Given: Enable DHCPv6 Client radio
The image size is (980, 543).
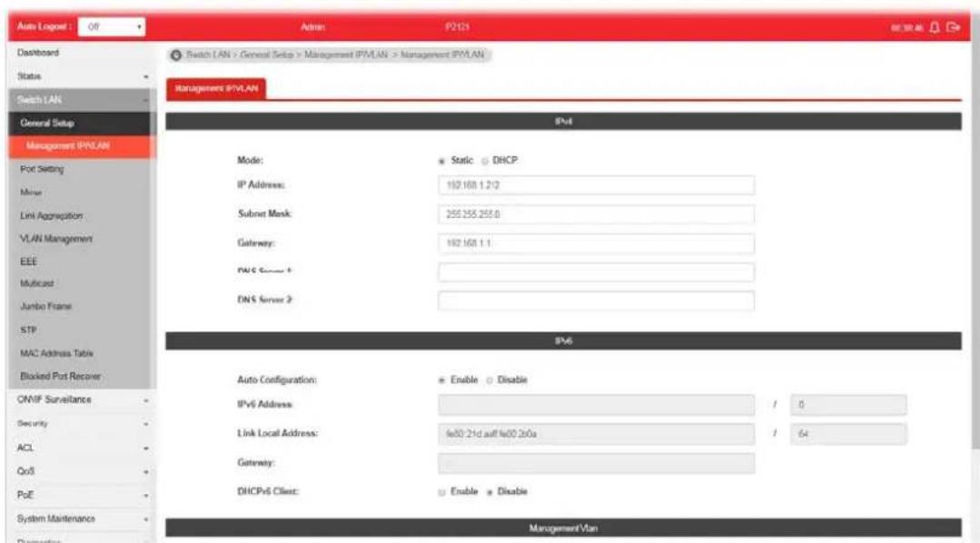Looking at the screenshot, I should [x=441, y=492].
